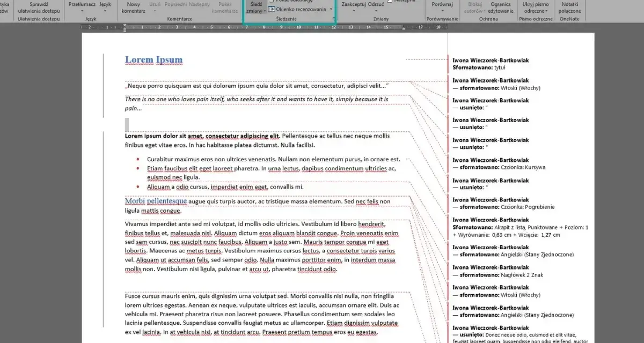The width and height of the screenshot is (644, 343).
Task: Click Pokaż komentarze button
Action: coord(225,8)
